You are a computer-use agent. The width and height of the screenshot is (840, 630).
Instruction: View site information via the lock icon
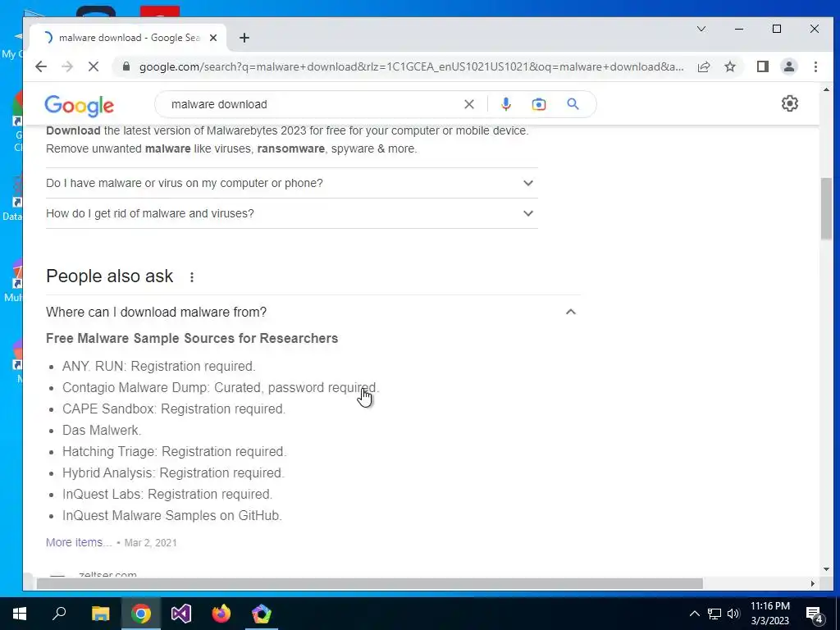click(126, 66)
